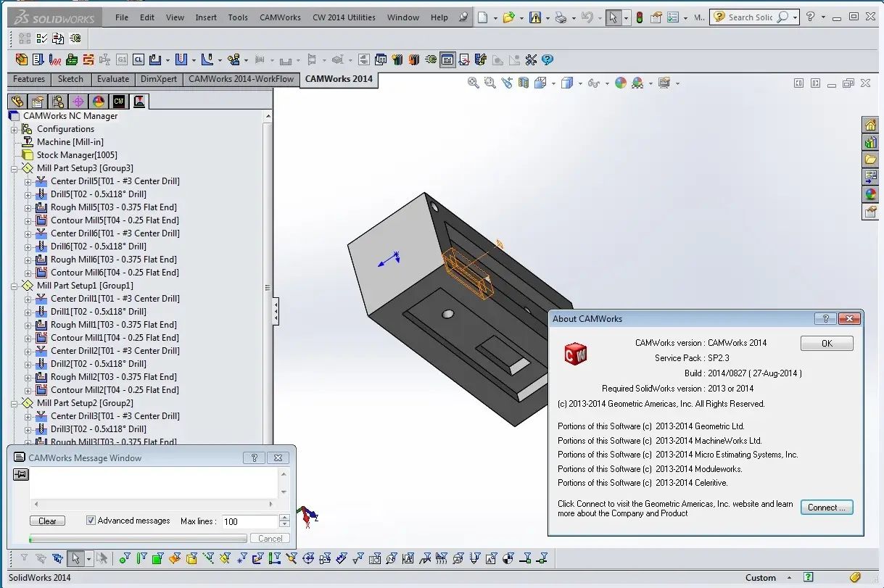The width and height of the screenshot is (884, 588).
Task: Click Section View icon
Action: coord(524,83)
